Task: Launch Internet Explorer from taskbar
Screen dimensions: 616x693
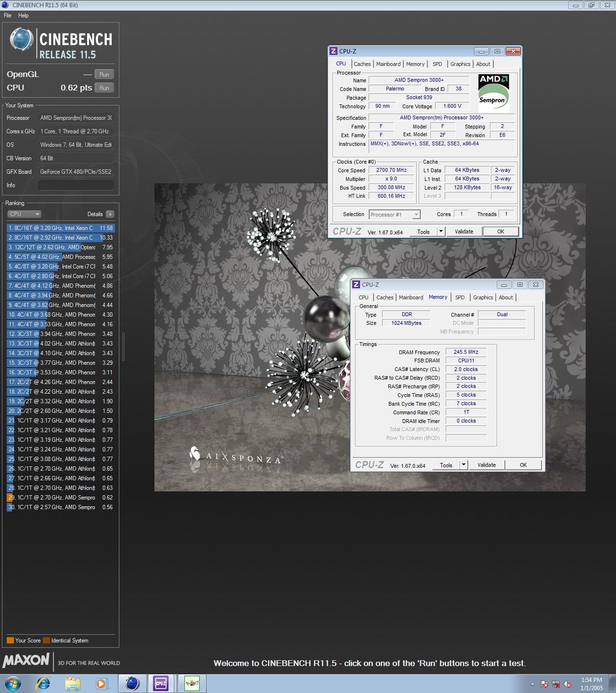Action: pyautogui.click(x=43, y=683)
